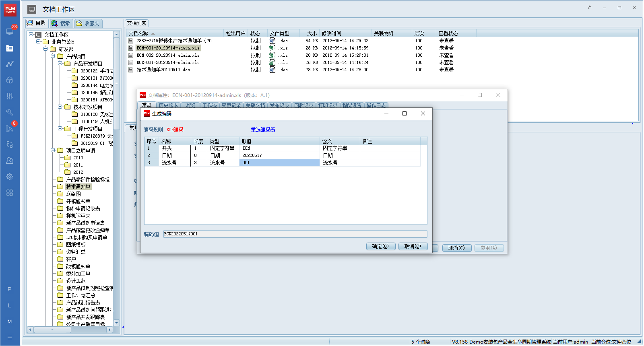Image resolution: width=644 pixels, height=346 pixels.
Task: Select the 联络函 folder in tree
Action: (73, 194)
